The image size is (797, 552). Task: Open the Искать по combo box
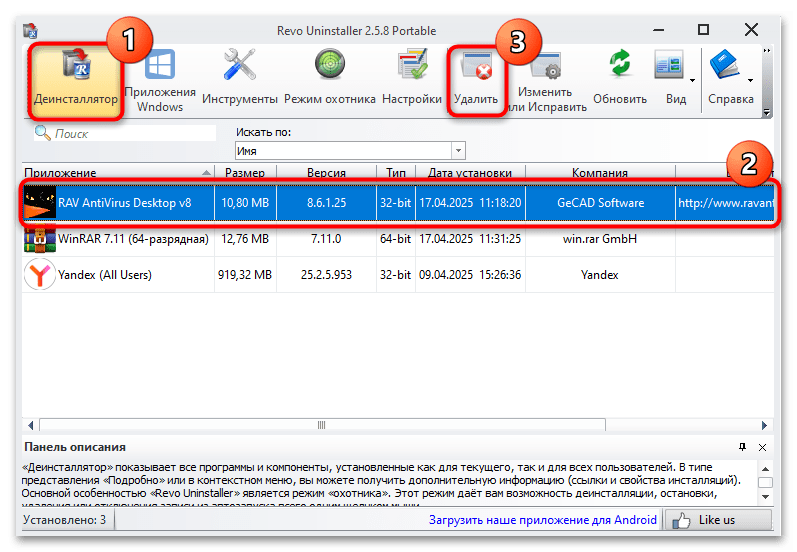[350, 150]
